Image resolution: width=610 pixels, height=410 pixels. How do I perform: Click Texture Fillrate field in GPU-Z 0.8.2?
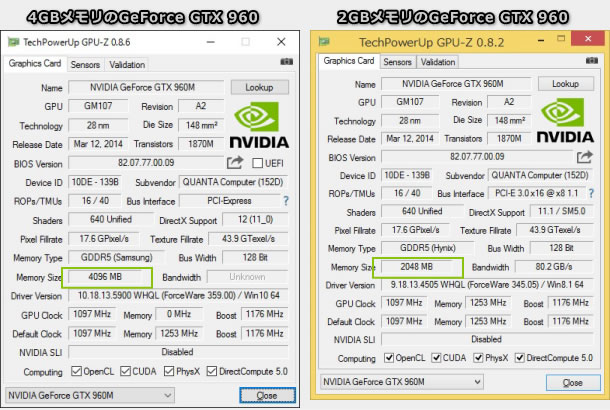coord(555,230)
